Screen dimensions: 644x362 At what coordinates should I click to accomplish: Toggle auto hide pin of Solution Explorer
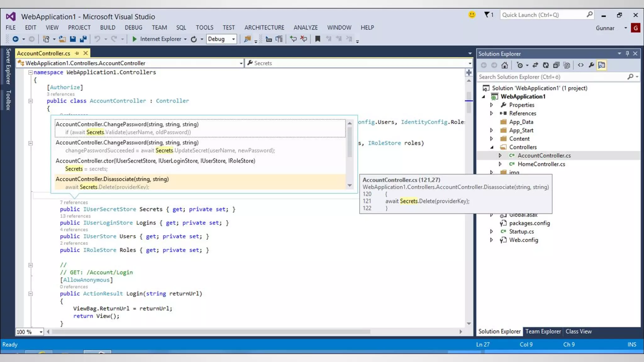[x=627, y=54]
